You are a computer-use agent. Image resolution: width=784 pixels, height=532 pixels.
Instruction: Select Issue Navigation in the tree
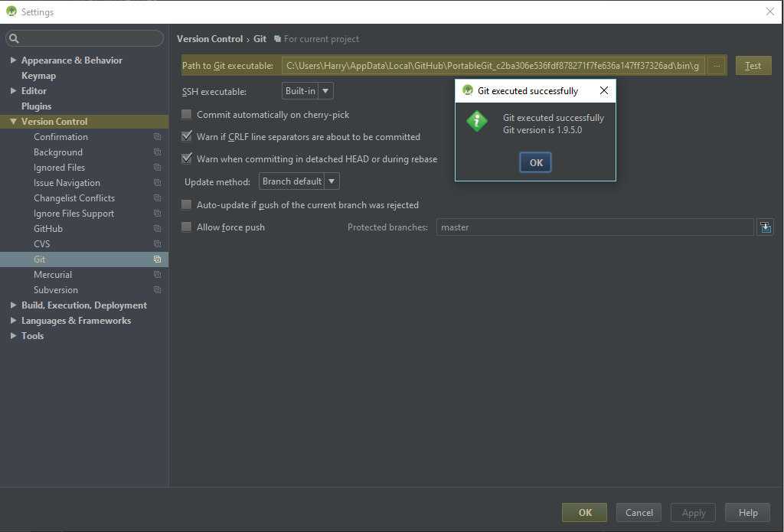click(x=67, y=183)
